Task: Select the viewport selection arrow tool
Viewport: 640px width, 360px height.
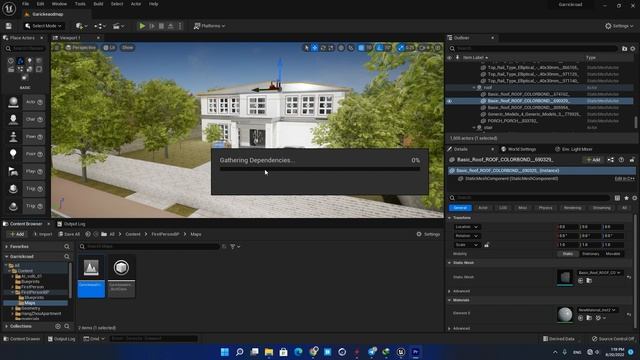Action: tap(307, 48)
